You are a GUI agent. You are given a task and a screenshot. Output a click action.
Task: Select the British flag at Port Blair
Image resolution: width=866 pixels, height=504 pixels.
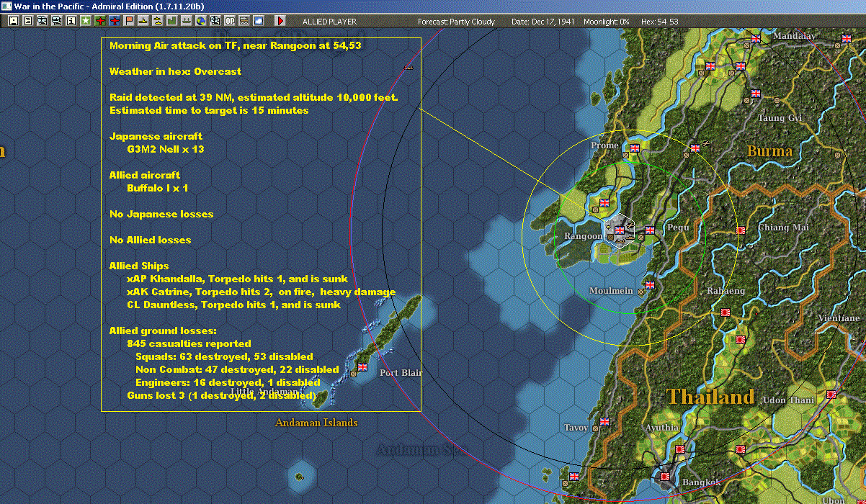pyautogui.click(x=362, y=366)
